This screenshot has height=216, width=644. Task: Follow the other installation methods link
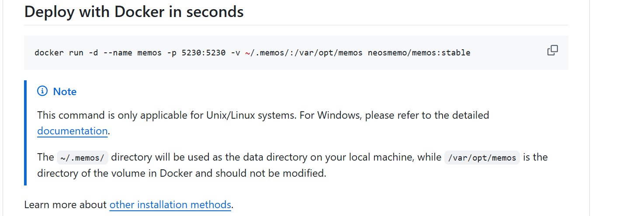(x=170, y=204)
